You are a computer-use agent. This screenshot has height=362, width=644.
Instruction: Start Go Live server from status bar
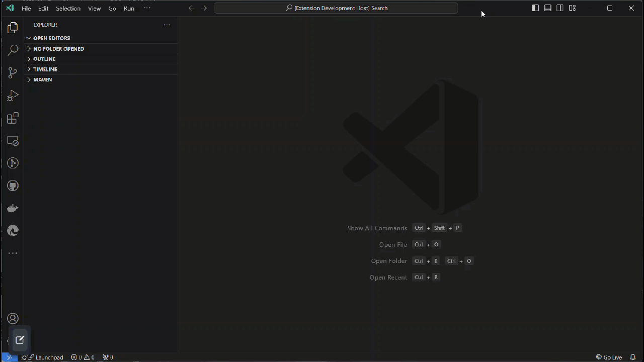(609, 357)
